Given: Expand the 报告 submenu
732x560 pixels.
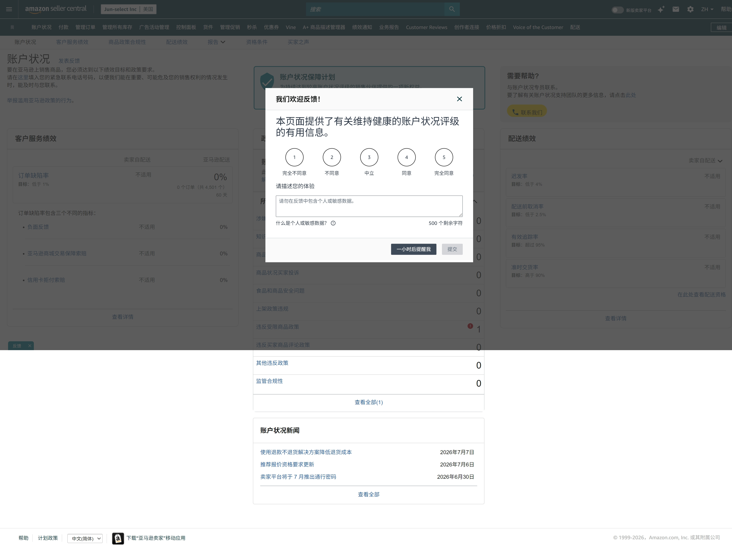Looking at the screenshot, I should (216, 42).
